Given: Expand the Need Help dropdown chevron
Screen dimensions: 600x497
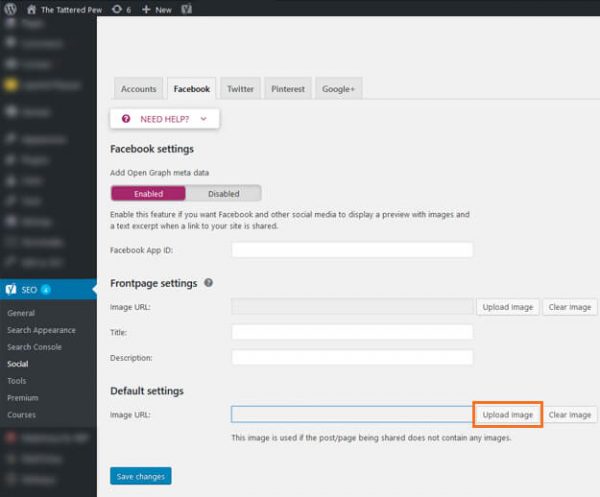Looking at the screenshot, I should (x=204, y=119).
